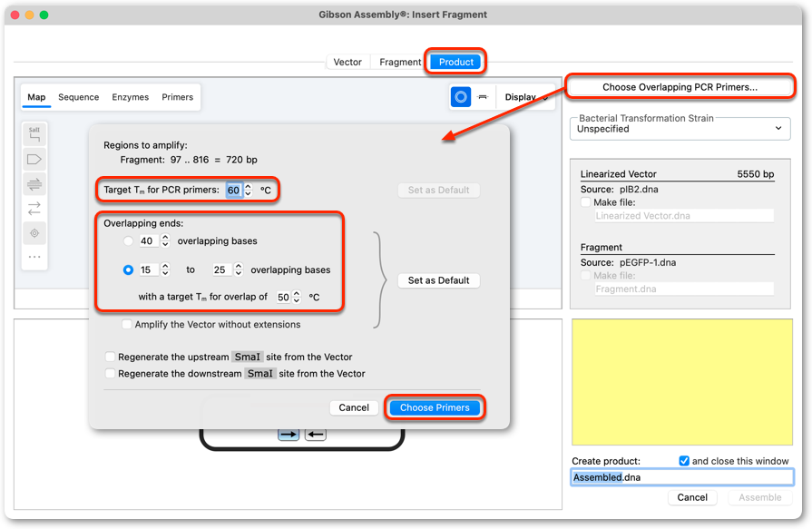
Task: Adjust the overlap Tm 50 stepper
Action: pyautogui.click(x=296, y=297)
